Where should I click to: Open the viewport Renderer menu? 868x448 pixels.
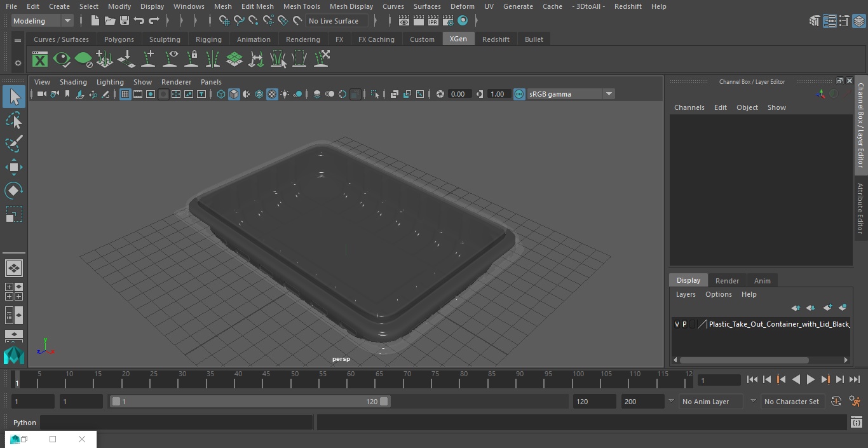176,82
